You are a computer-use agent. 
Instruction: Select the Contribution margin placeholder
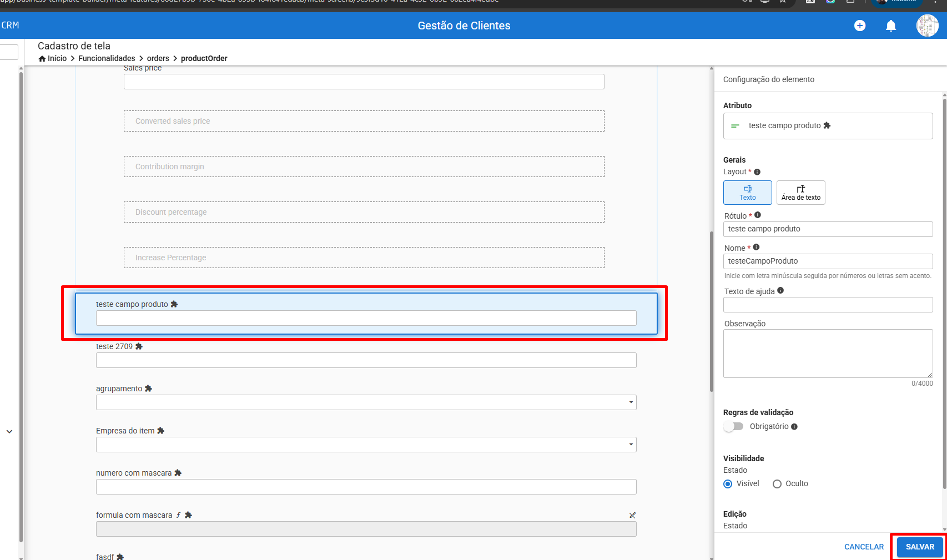(x=364, y=167)
